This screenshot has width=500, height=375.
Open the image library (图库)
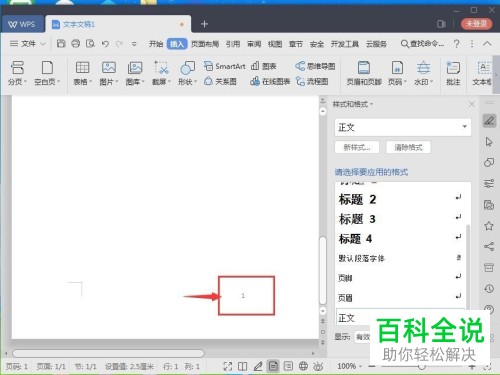point(135,73)
